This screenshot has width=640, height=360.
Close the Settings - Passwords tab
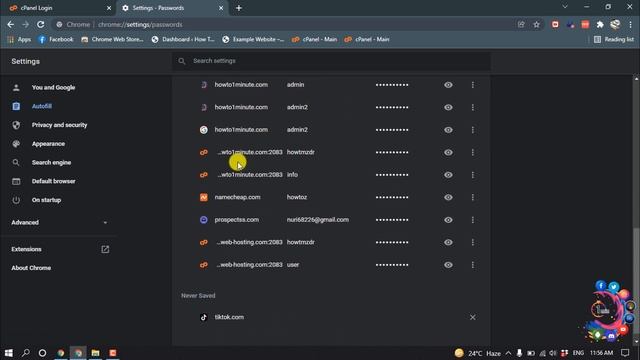pos(221,8)
